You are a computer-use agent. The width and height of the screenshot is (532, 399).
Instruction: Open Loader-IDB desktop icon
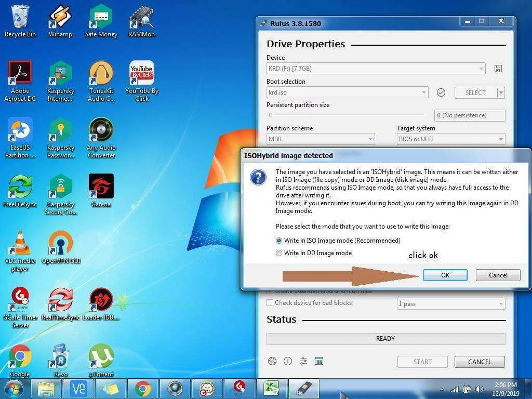pyautogui.click(x=101, y=304)
